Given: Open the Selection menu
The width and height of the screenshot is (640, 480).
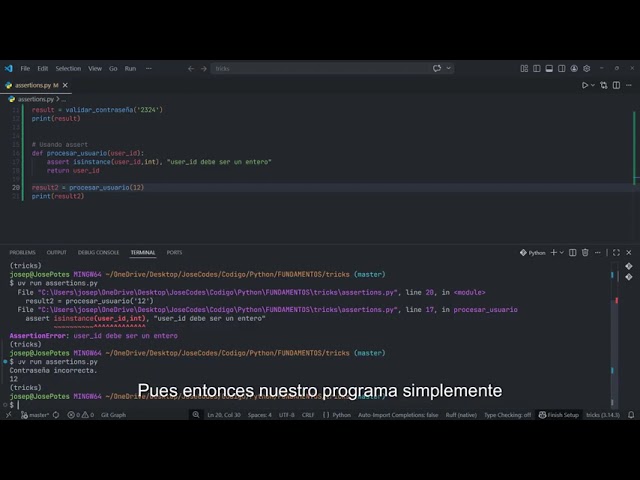Looking at the screenshot, I should tap(68, 68).
